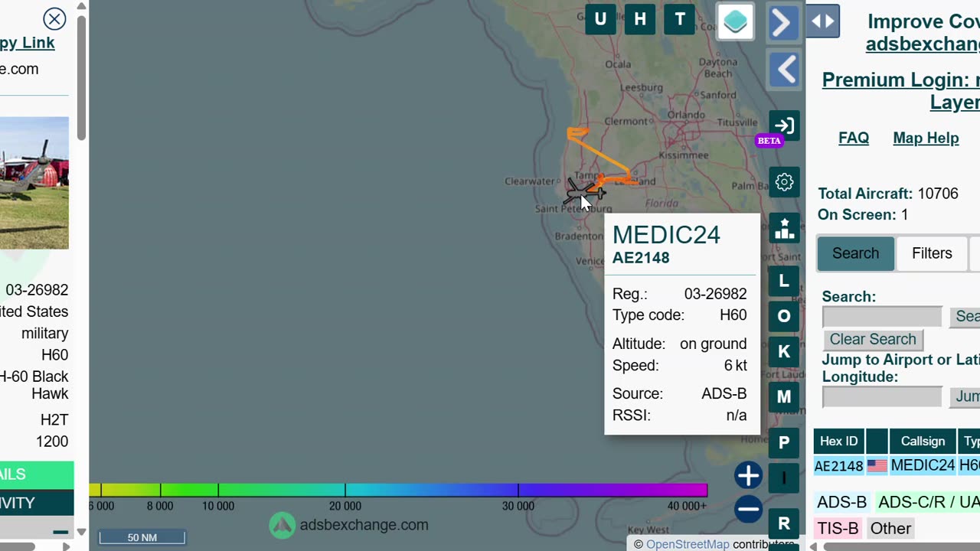This screenshot has height=551, width=980.
Task: Click the ADS-C/R legend label
Action: click(x=928, y=502)
